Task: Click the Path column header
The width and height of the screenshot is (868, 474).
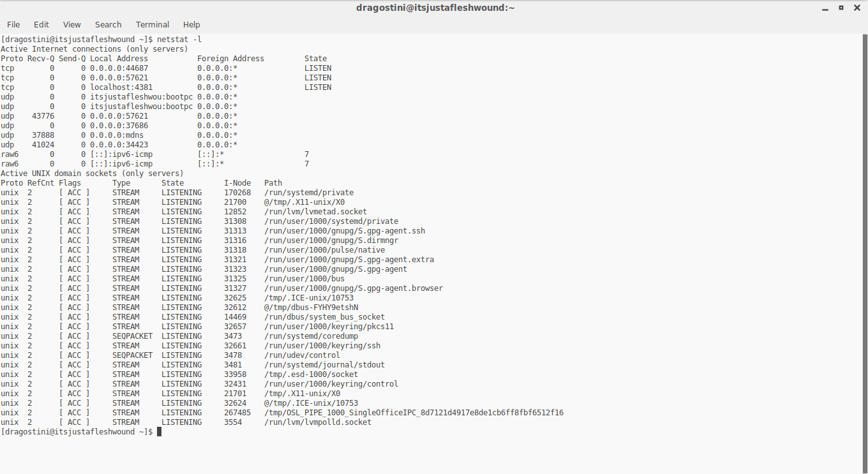Action: point(273,183)
